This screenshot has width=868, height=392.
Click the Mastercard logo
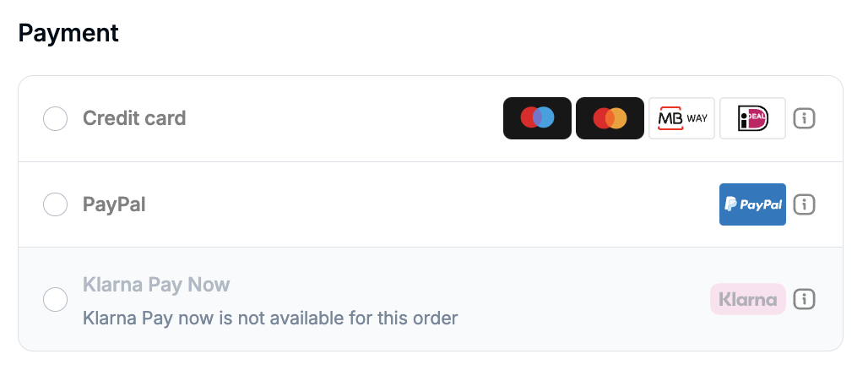610,118
